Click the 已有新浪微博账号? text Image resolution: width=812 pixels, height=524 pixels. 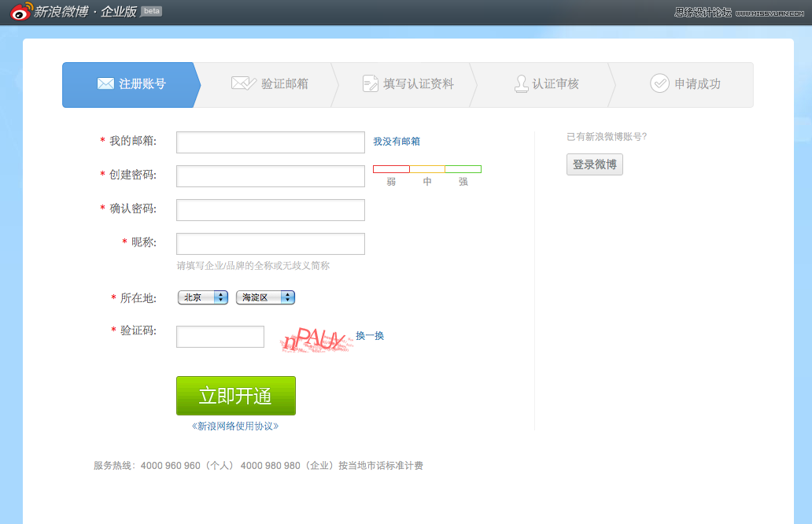click(x=607, y=137)
